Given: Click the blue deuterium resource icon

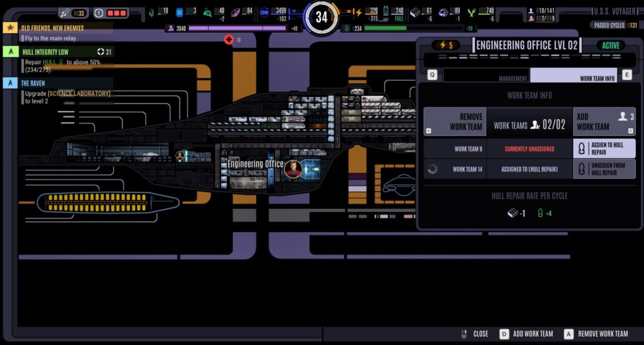Looking at the screenshot, I should click(x=264, y=12).
